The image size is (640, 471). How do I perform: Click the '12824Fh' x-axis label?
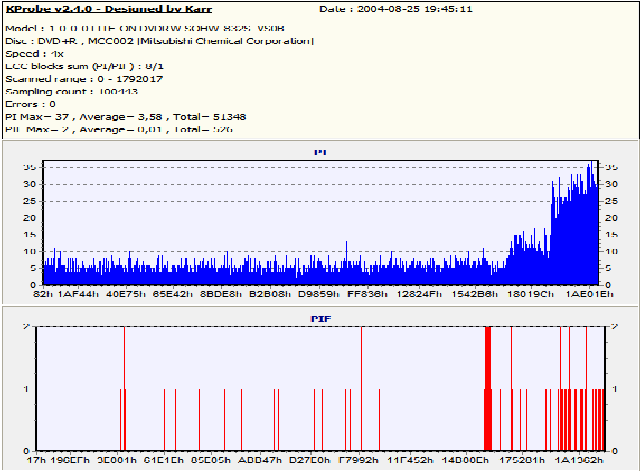point(419,294)
